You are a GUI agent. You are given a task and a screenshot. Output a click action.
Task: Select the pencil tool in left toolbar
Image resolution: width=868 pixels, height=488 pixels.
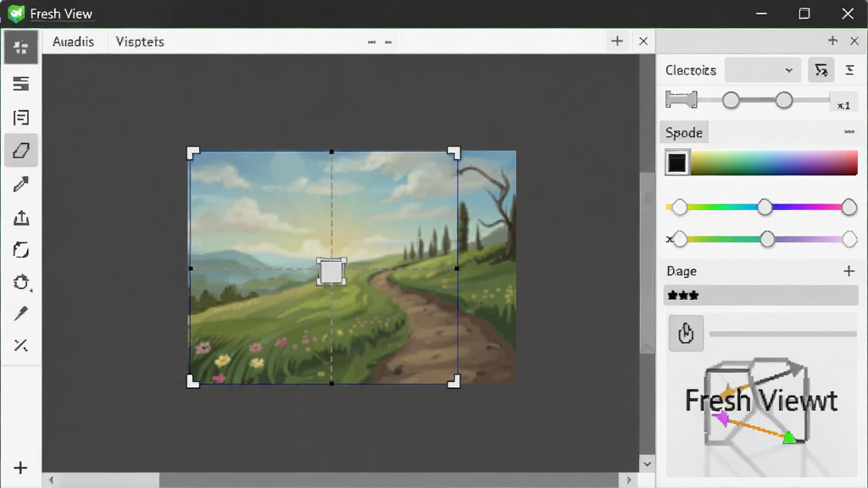[21, 184]
